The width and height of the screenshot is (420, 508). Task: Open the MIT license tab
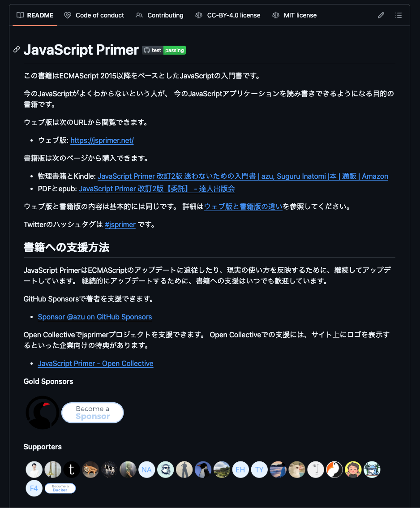(x=294, y=15)
